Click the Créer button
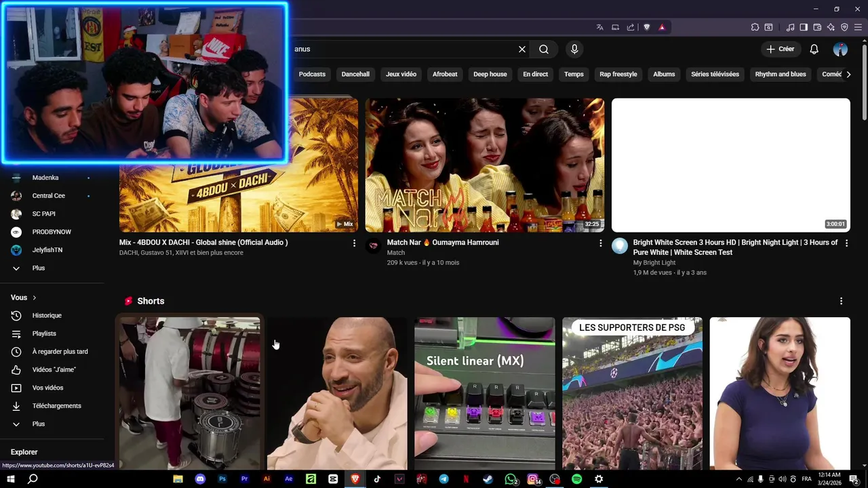 [x=780, y=49]
